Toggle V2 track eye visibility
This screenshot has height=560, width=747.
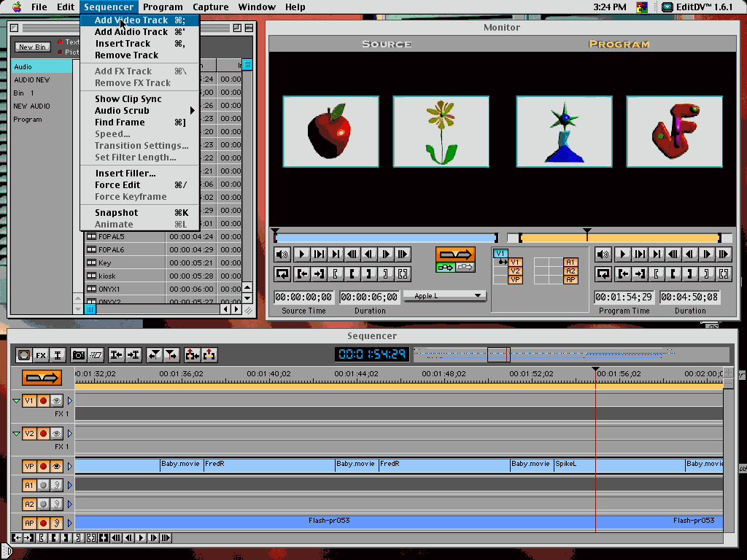coord(56,434)
